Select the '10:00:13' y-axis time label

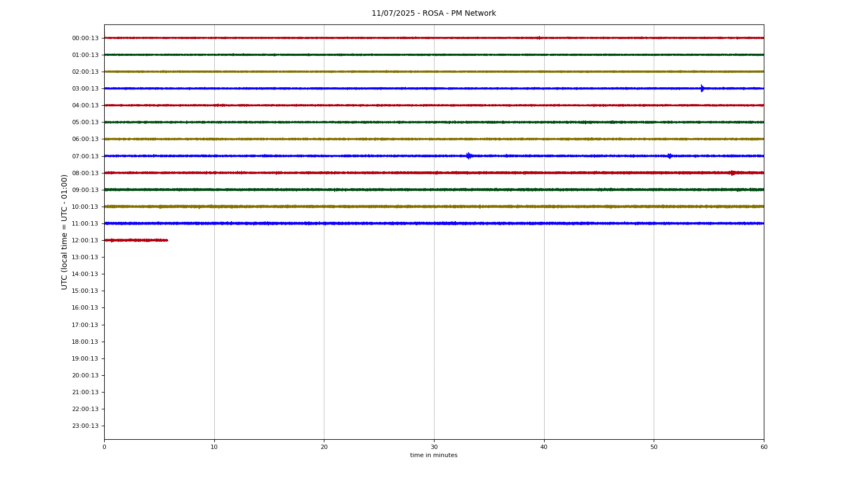click(x=85, y=207)
